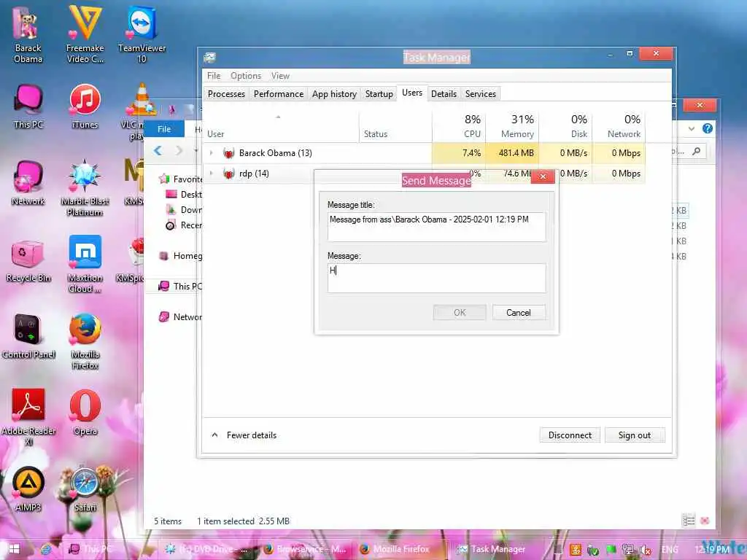Viewport: 747px width, 560px height.
Task: Launch Mozilla Firefox from the desktop
Action: tap(85, 341)
